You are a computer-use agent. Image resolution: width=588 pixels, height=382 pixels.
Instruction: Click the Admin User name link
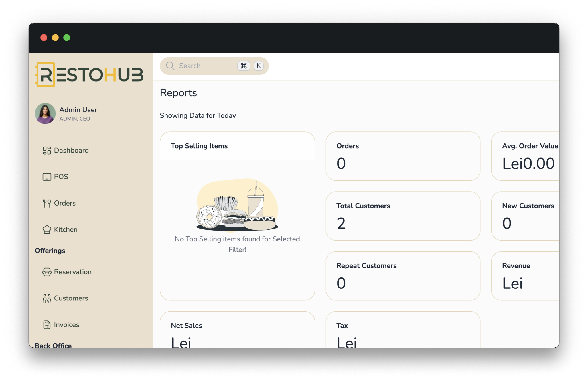click(78, 110)
